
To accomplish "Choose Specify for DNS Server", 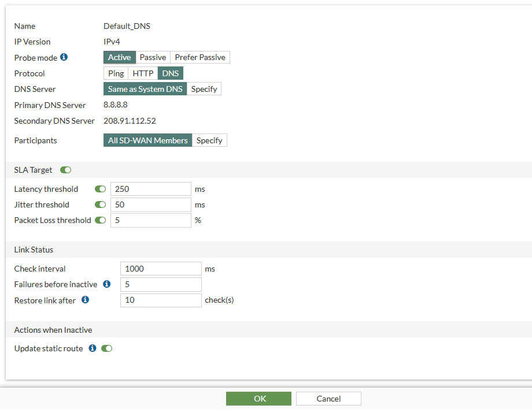I will 204,89.
